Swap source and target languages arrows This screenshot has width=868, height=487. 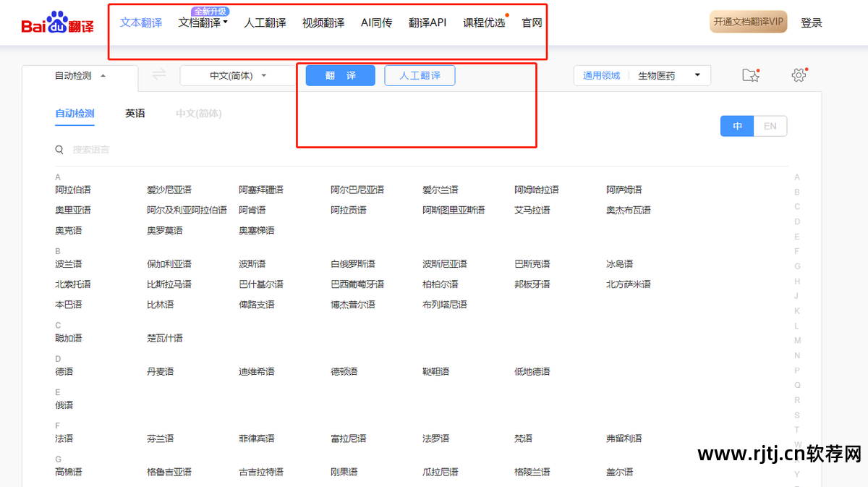point(159,74)
